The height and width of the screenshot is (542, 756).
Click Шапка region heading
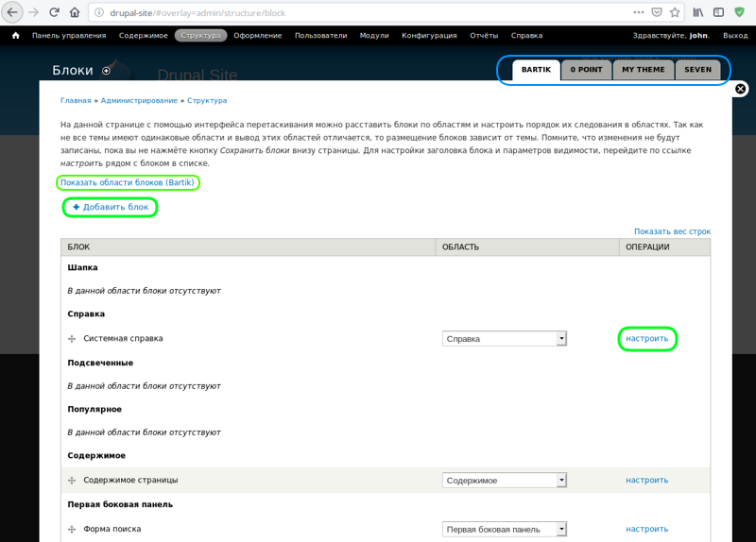point(82,267)
